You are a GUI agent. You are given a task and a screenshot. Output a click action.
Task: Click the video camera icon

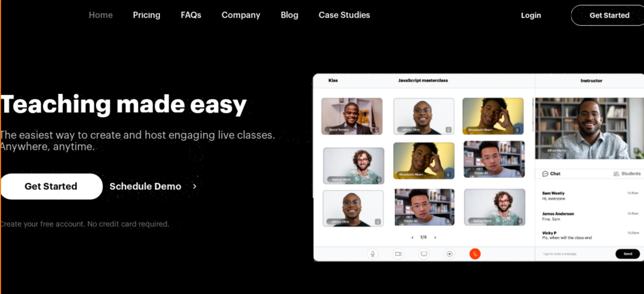pyautogui.click(x=398, y=254)
